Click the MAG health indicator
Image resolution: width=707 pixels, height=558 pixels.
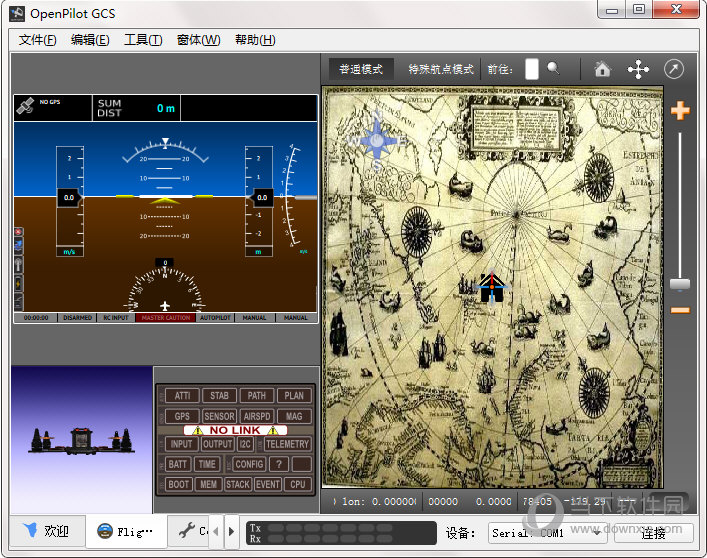pos(294,416)
